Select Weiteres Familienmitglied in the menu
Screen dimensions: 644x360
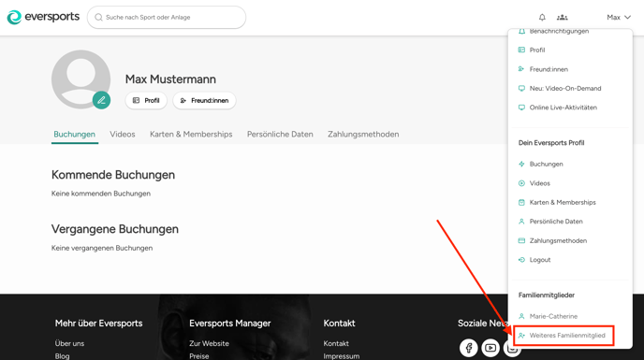tap(563, 336)
